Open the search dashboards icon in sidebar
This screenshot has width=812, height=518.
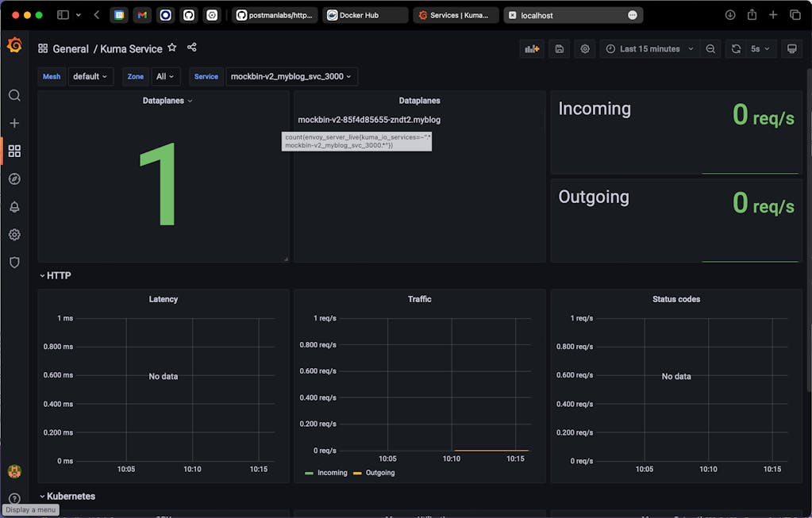pyautogui.click(x=14, y=95)
